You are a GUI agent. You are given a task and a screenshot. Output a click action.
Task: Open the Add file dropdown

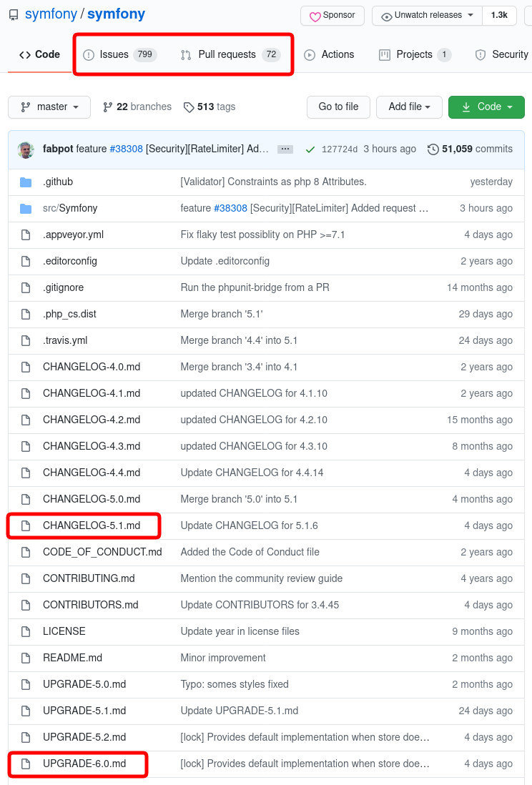[x=409, y=107]
